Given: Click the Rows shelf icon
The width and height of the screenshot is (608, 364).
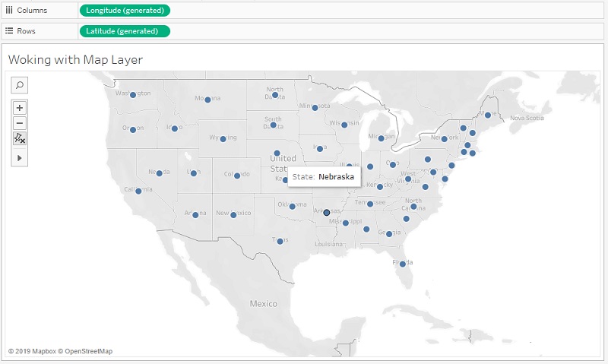Looking at the screenshot, I should tap(9, 30).
